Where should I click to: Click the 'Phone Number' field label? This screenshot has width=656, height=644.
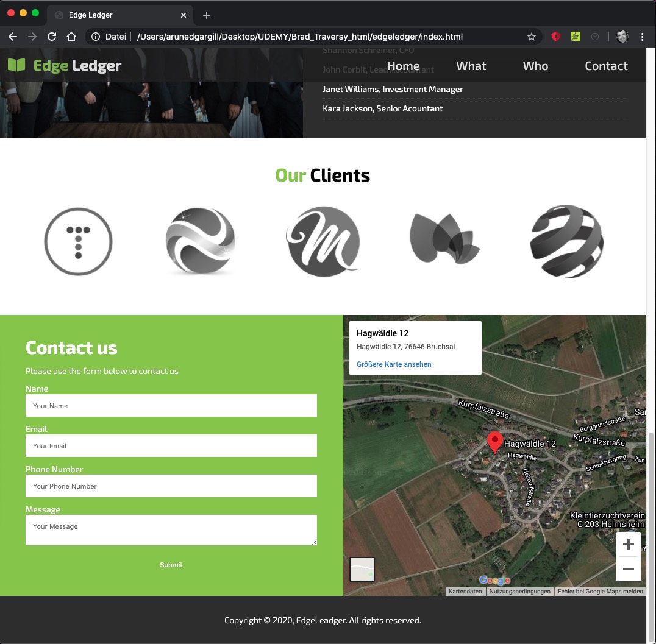coord(54,469)
